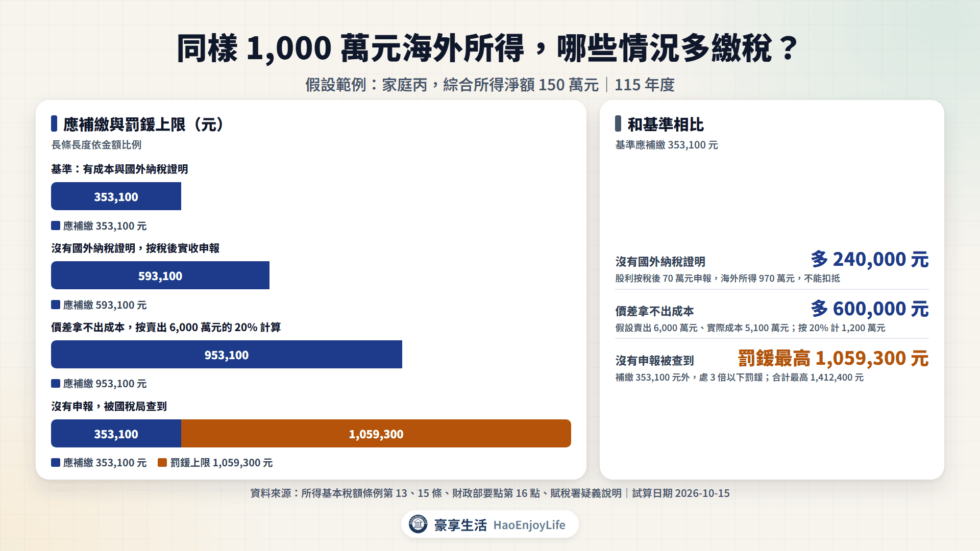Click the 應補繳與罰鍰上限(元) panel heading
Image resolution: width=980 pixels, height=551 pixels.
(144, 124)
